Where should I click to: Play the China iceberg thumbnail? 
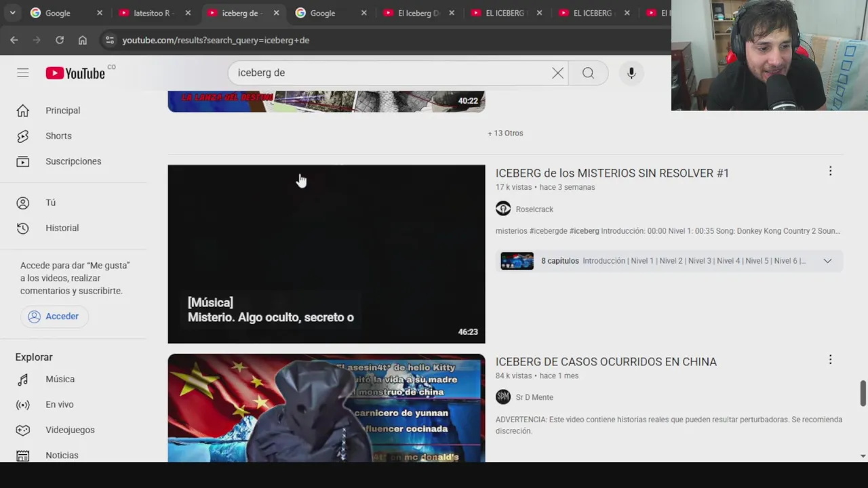(x=326, y=408)
